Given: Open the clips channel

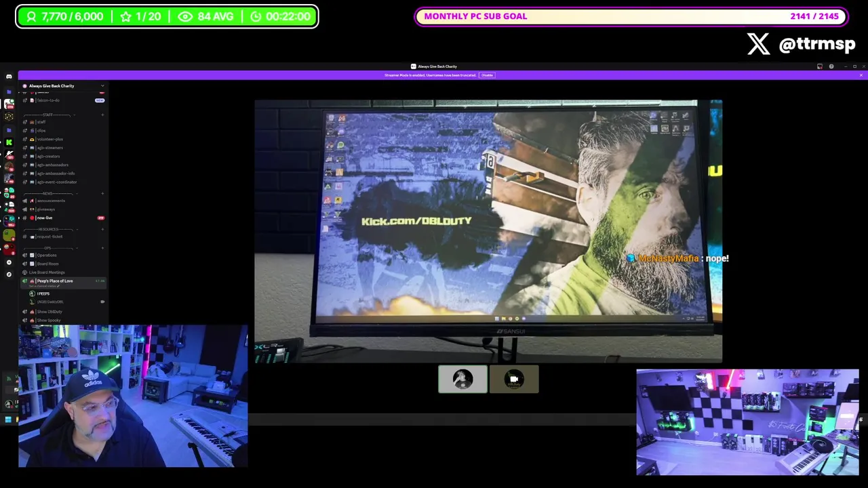Looking at the screenshot, I should pos(63,131).
